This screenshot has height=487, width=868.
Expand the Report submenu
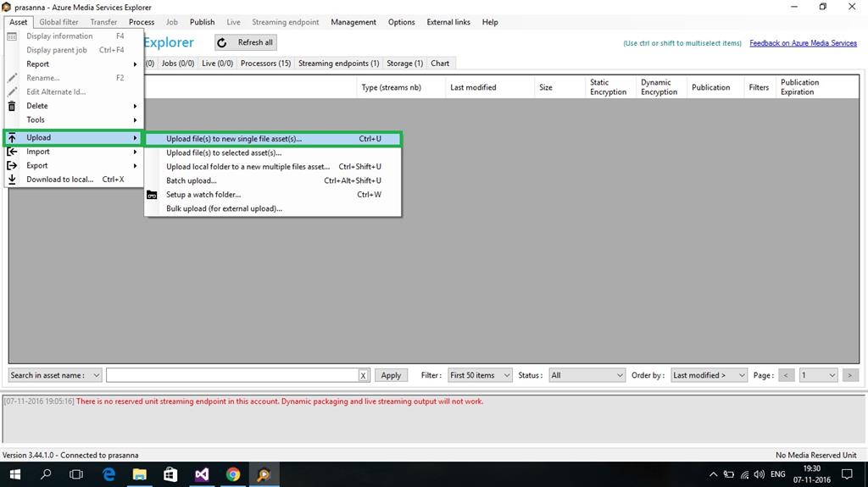tap(74, 64)
